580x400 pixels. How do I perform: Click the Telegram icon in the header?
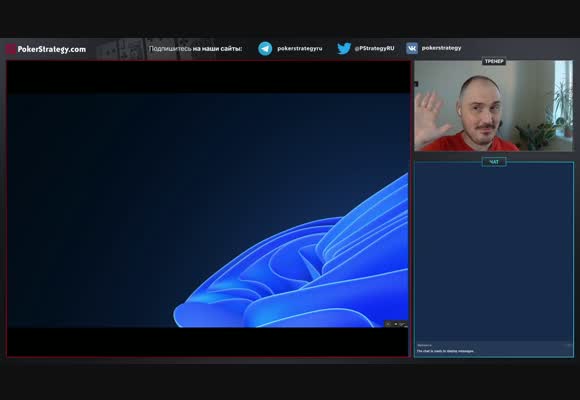coord(265,48)
